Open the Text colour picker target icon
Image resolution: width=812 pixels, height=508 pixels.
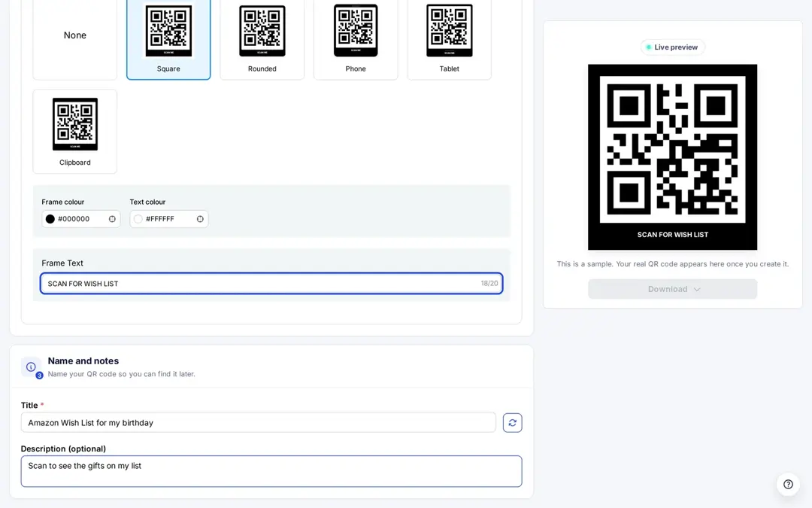pos(200,219)
